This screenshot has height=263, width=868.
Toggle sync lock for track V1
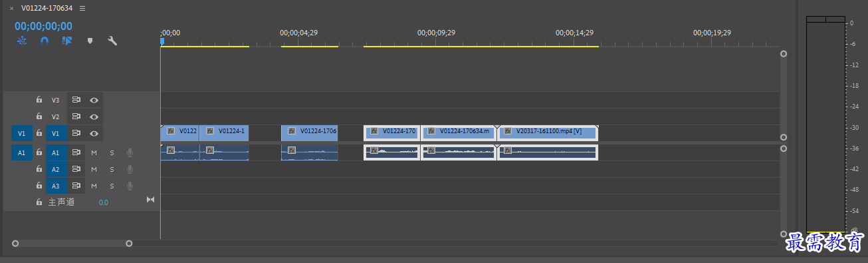coord(76,133)
